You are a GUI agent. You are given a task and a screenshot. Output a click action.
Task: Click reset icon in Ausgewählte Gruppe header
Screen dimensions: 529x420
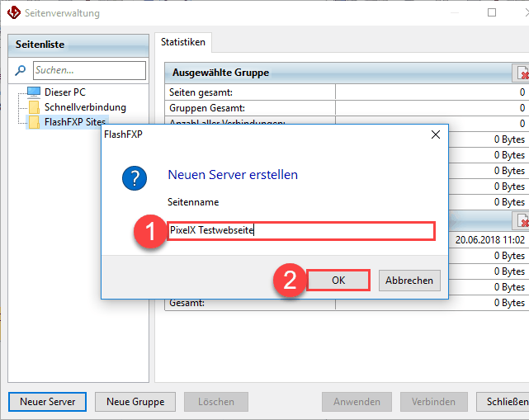[x=522, y=73]
